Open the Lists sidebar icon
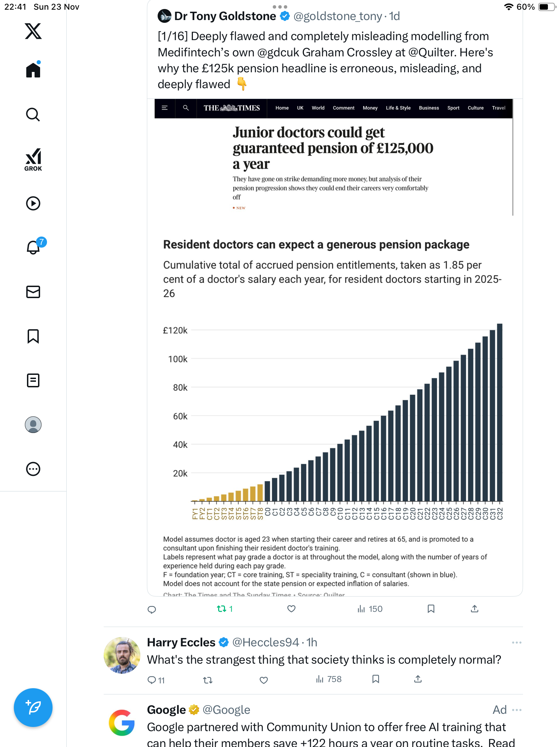560x747 pixels. click(x=33, y=380)
